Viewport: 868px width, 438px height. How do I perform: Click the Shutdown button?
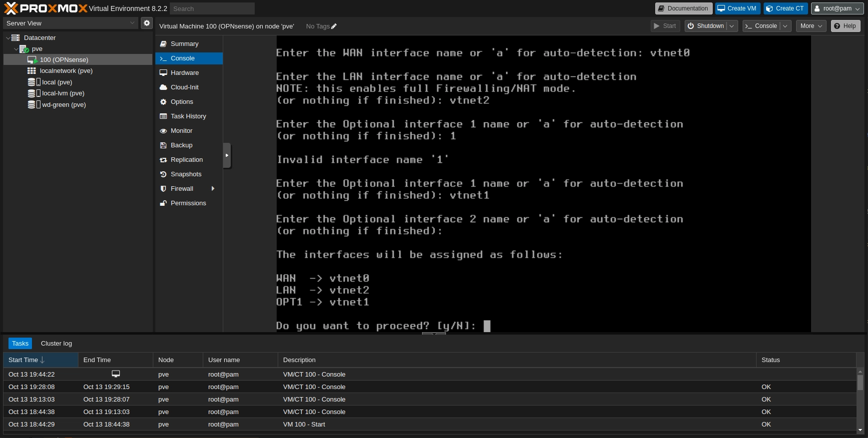706,26
